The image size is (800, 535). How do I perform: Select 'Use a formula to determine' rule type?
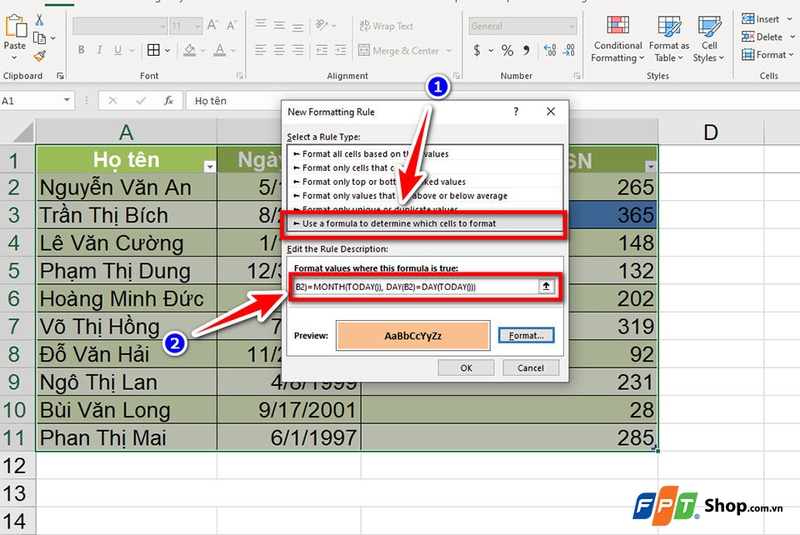pyautogui.click(x=424, y=223)
